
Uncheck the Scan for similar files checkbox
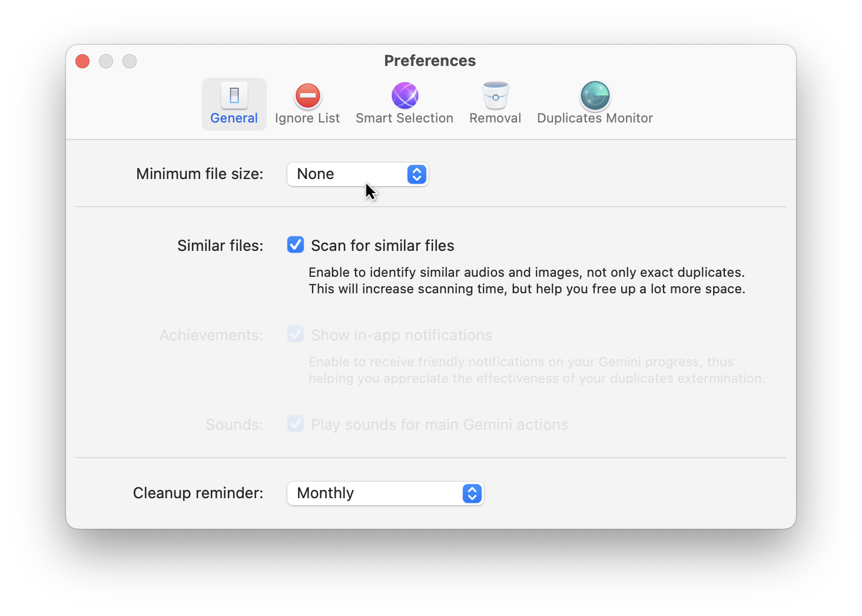coord(296,244)
